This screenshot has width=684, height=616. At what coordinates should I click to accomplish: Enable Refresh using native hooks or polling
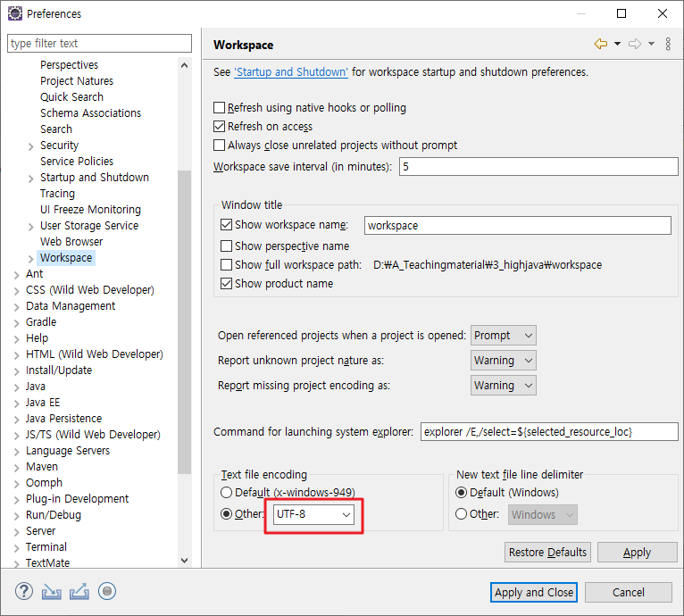[x=219, y=107]
